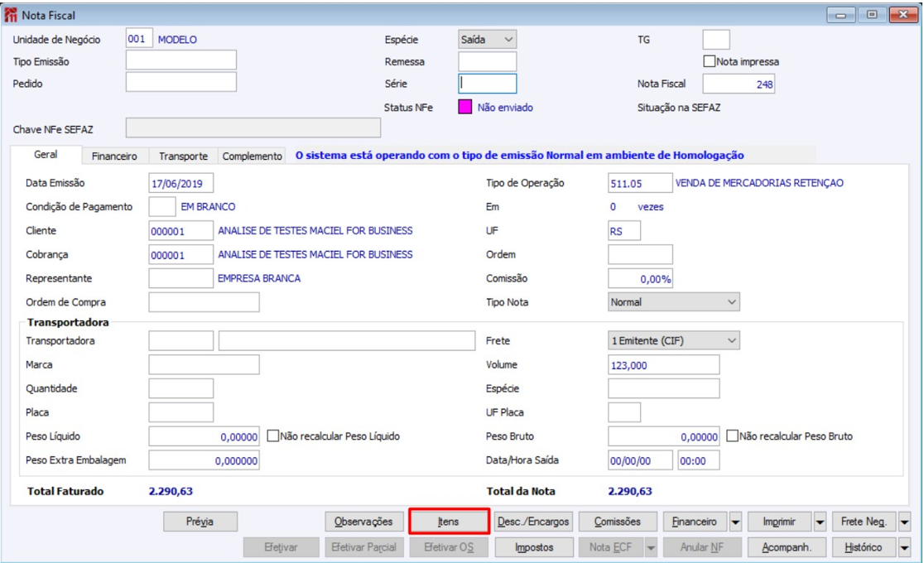Focus the Marca field
Image resolution: width=924 pixels, height=563 pixels.
[204, 364]
